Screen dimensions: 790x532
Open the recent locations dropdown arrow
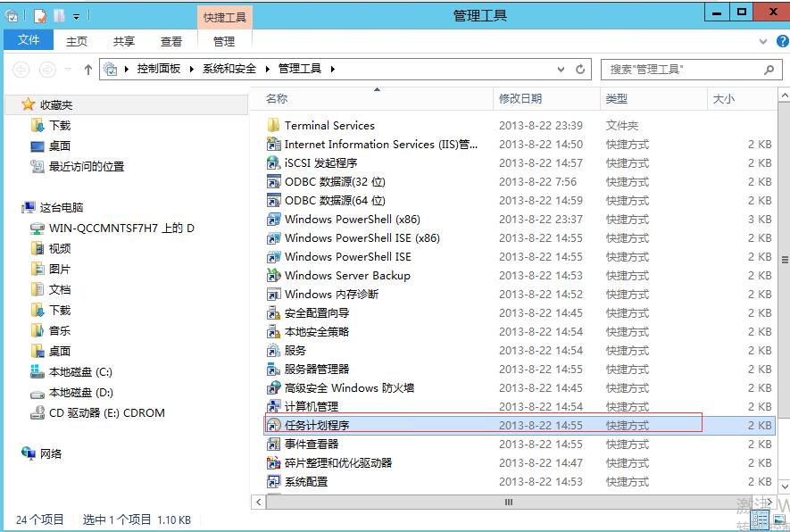pyautogui.click(x=68, y=69)
